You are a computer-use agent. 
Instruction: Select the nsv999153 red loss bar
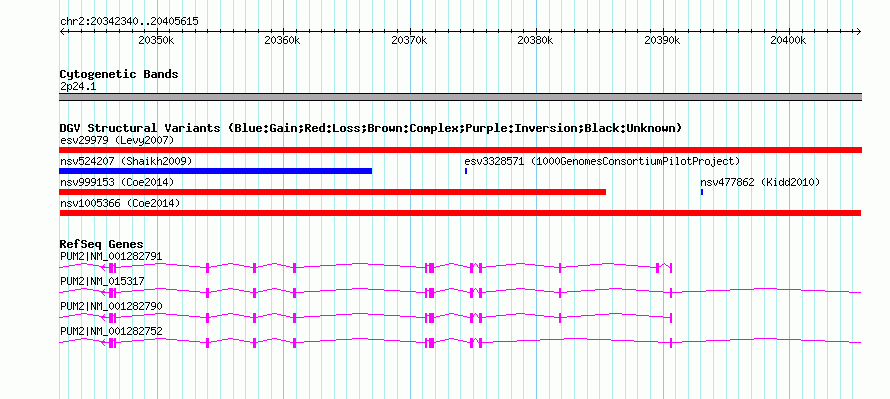tap(333, 192)
